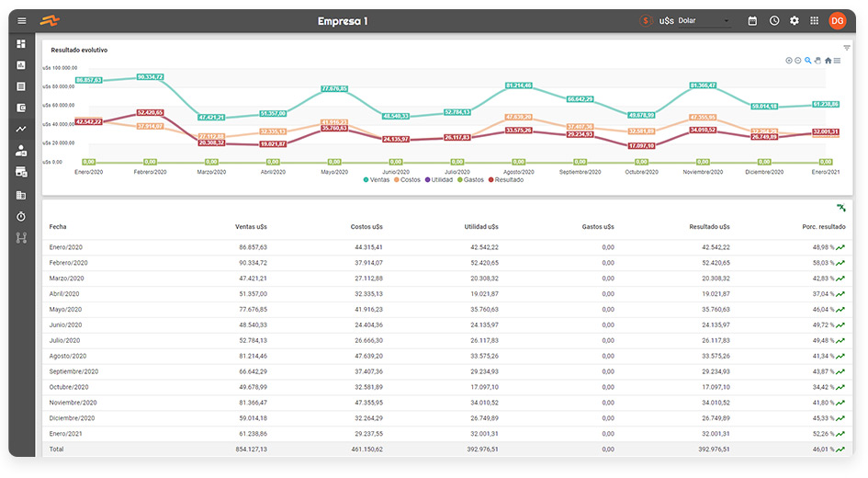Select the Enero/2021 table row
The width and height of the screenshot is (868, 478).
pyautogui.click(x=447, y=434)
